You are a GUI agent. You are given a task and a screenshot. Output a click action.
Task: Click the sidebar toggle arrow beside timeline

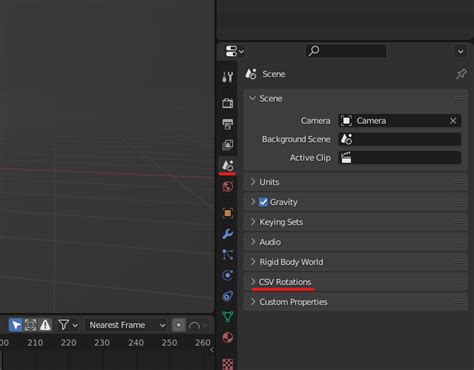pos(212,349)
